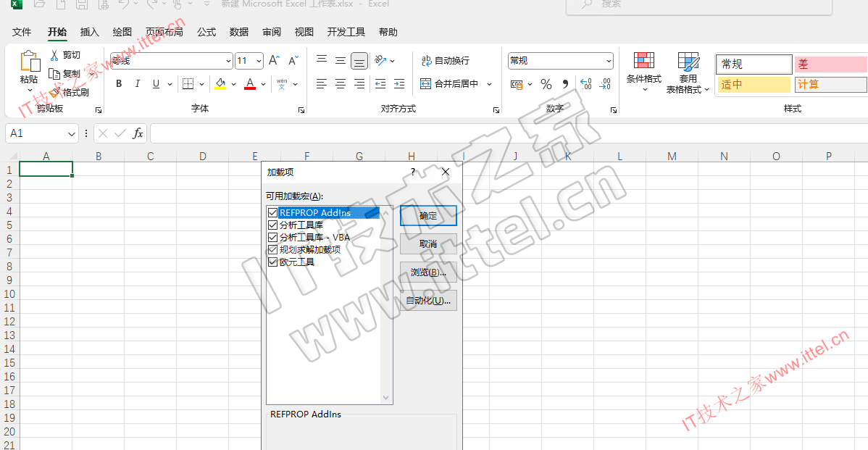Increase font size with the larger A
Image resolution: width=868 pixels, height=450 pixels.
click(x=274, y=60)
